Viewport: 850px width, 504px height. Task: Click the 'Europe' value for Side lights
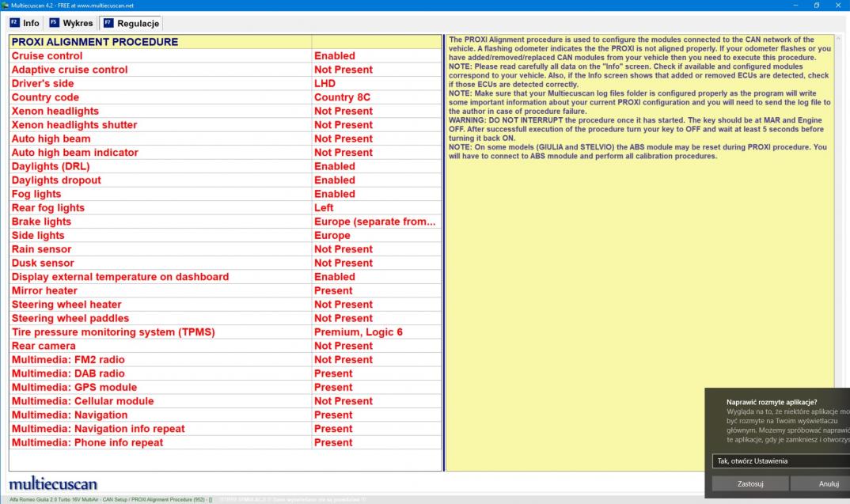(332, 235)
